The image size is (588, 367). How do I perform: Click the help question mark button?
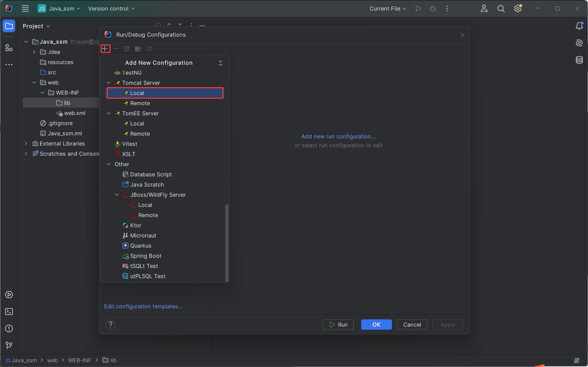pyautogui.click(x=110, y=325)
